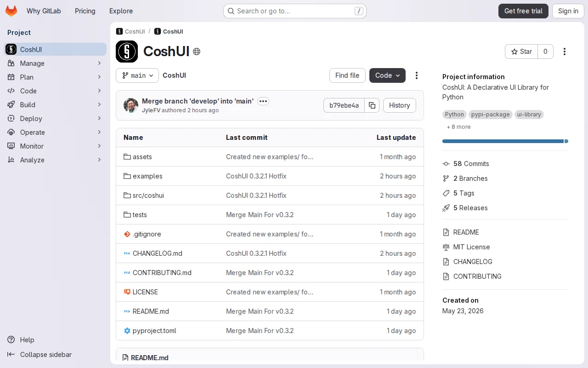Click the Help question mark icon
The width and height of the screenshot is (588, 368).
[x=11, y=340]
